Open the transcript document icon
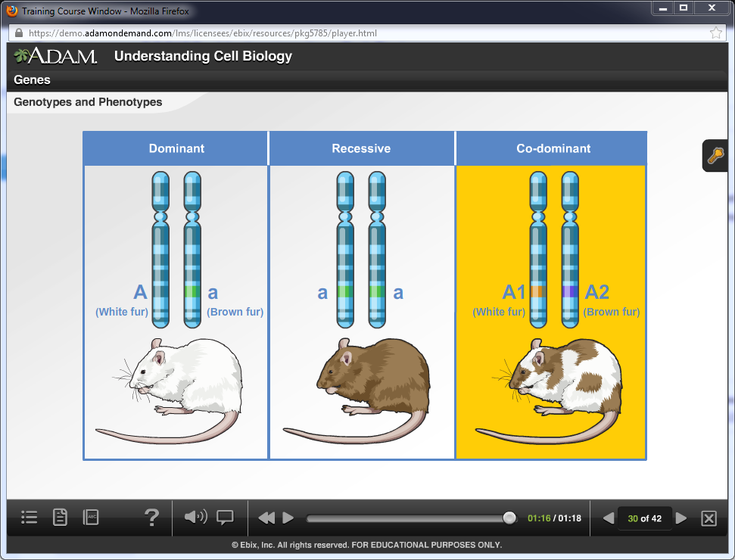 pyautogui.click(x=60, y=518)
